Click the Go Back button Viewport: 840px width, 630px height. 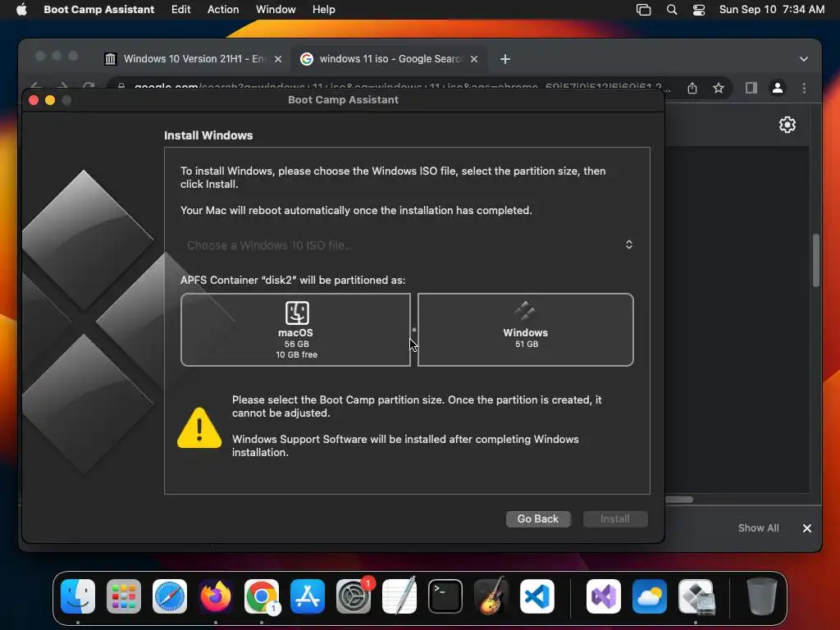[538, 518]
